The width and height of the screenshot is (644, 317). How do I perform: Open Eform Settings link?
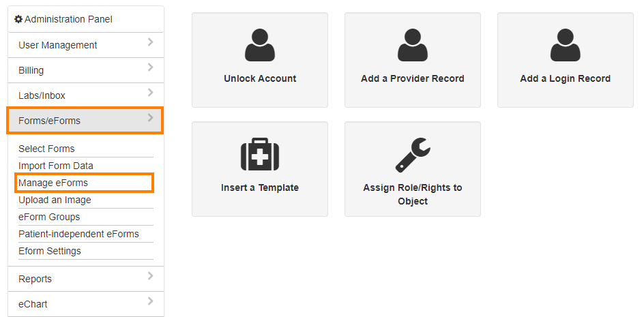(50, 251)
